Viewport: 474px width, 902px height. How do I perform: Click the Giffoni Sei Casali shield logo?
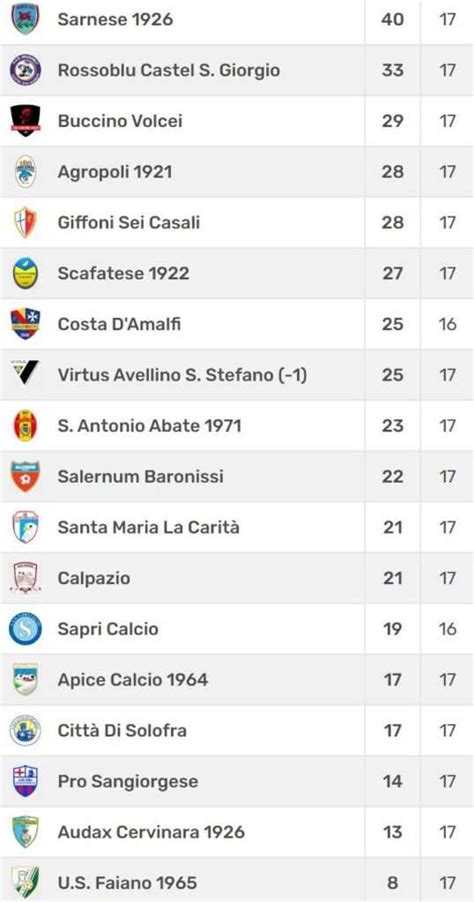[25, 223]
